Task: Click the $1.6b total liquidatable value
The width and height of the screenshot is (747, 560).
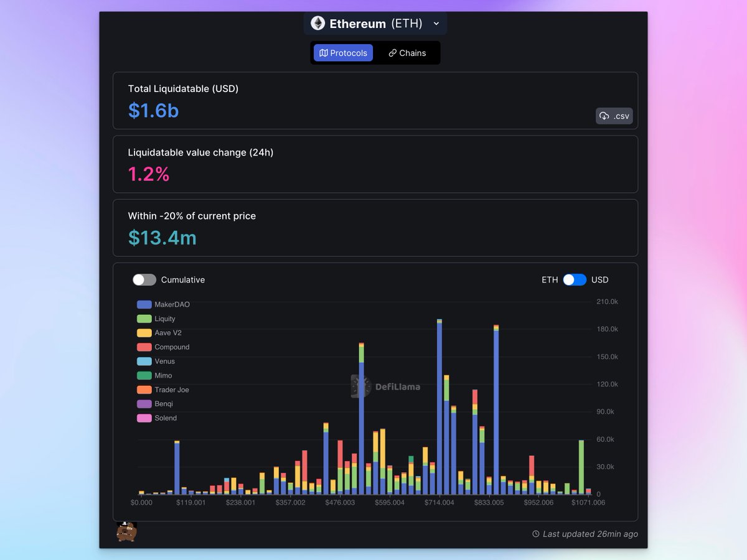Action: (x=153, y=111)
